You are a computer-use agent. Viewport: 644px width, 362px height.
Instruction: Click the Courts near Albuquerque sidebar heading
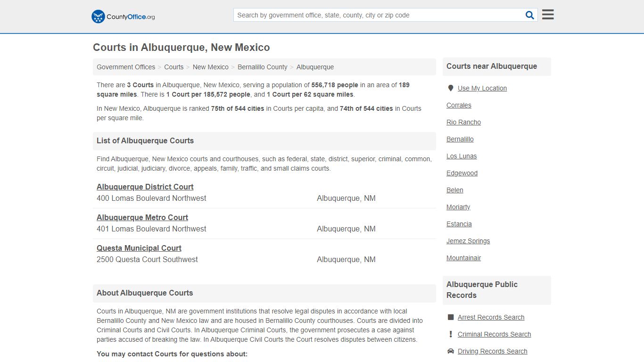(492, 66)
